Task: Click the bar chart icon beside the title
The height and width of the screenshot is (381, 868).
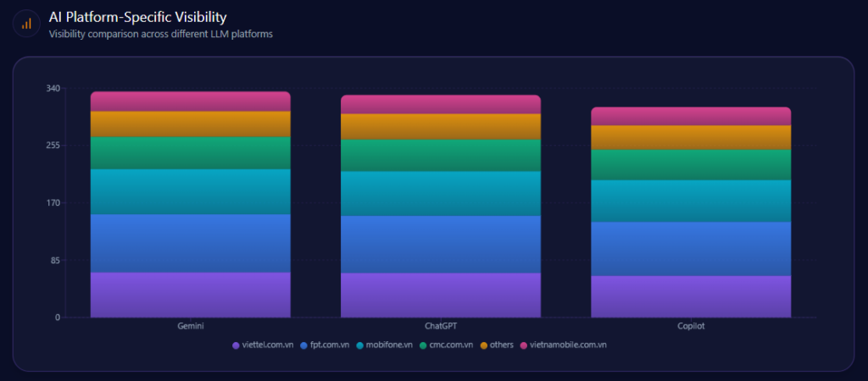Action: (26, 24)
